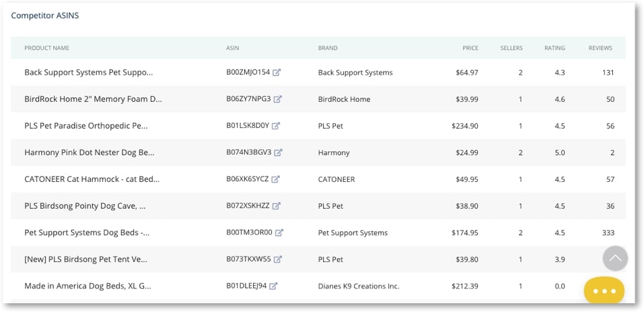Sort by the PRICE column header
The width and height of the screenshot is (644, 312).
470,48
